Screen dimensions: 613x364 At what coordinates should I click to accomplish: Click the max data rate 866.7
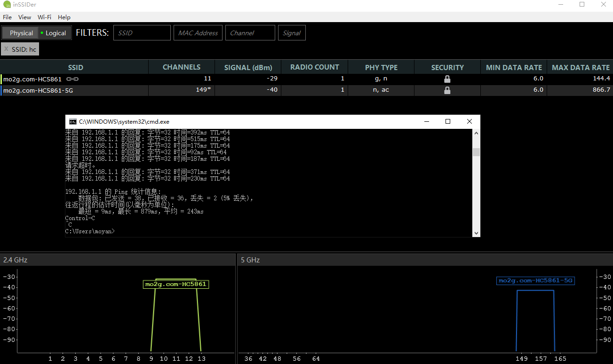click(602, 90)
